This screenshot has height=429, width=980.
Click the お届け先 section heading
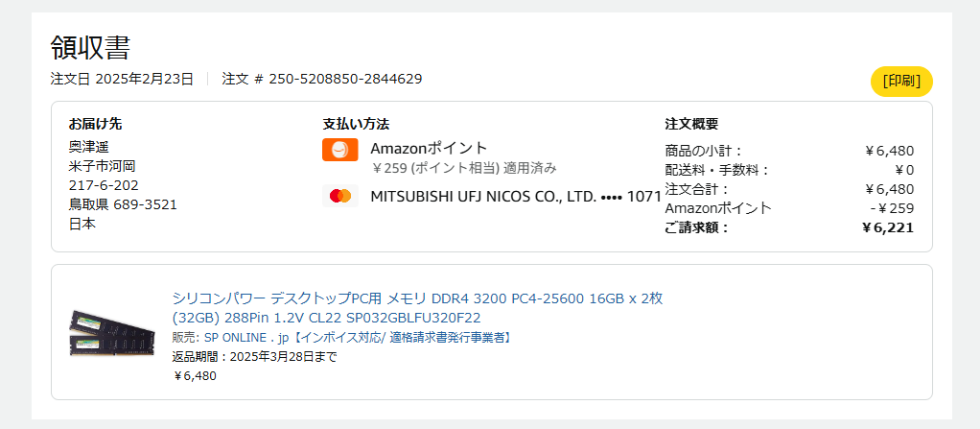click(95, 124)
